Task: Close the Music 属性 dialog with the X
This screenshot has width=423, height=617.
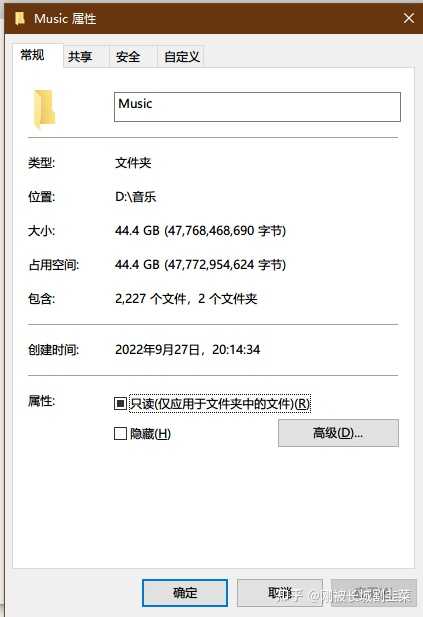Action: coord(409,18)
